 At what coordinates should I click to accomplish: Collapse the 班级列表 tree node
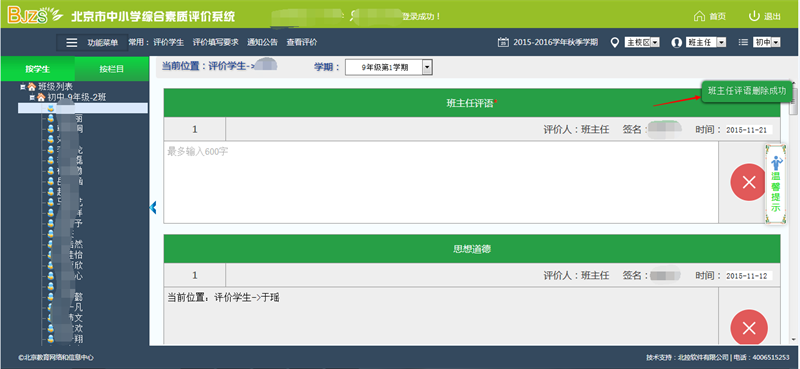(x=22, y=87)
